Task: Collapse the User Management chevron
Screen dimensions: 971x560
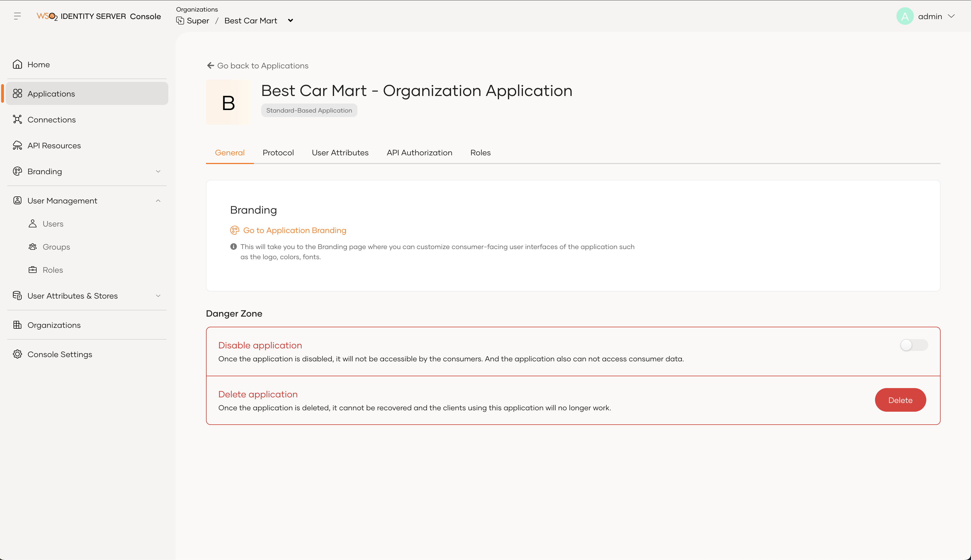Action: (158, 200)
